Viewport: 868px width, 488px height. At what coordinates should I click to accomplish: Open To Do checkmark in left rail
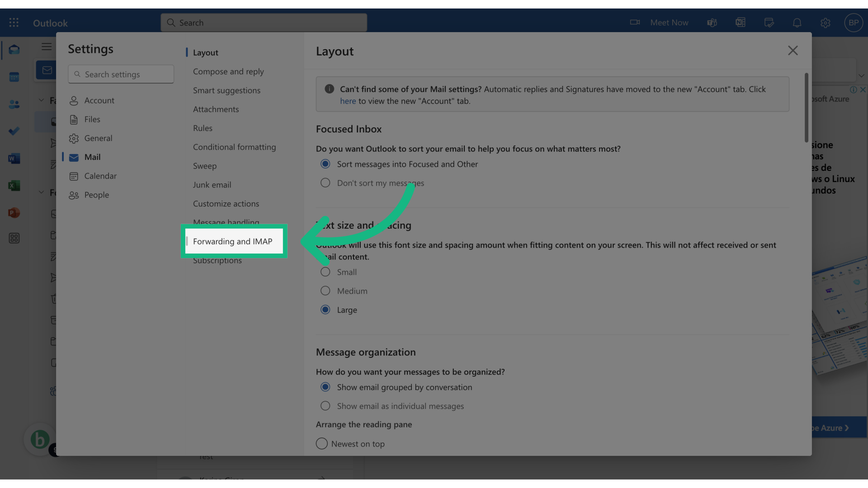(14, 131)
